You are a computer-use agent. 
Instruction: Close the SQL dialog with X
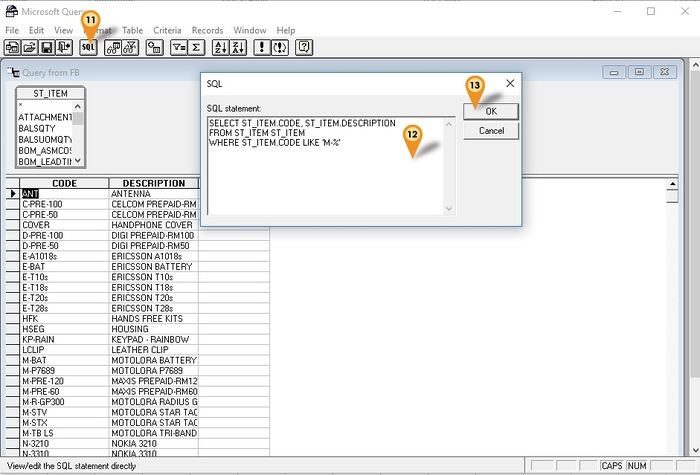point(510,83)
